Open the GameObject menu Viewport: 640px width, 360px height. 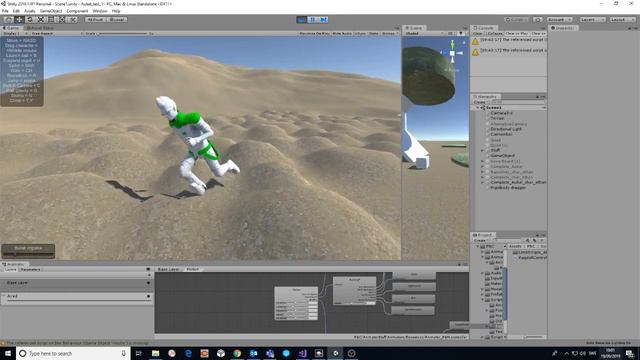coord(51,11)
